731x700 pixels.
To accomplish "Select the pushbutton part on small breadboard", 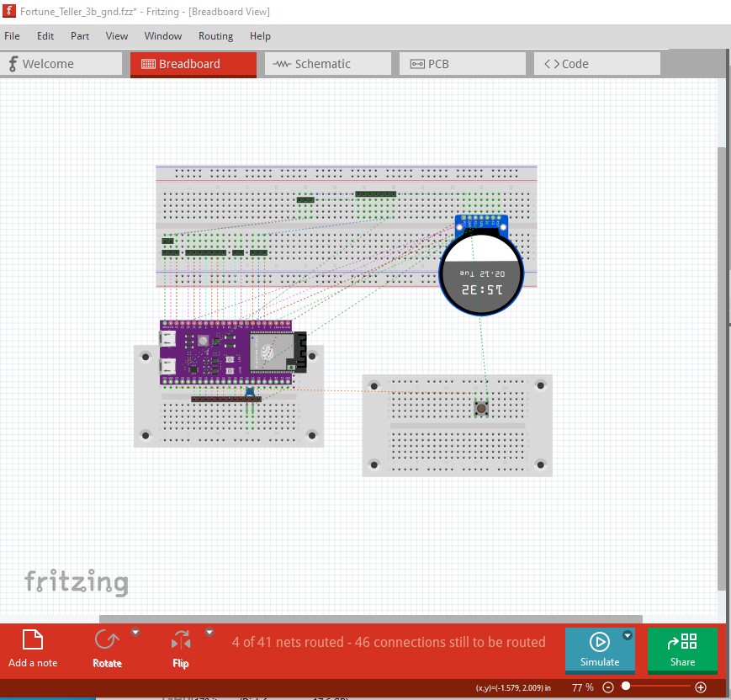I will point(481,408).
